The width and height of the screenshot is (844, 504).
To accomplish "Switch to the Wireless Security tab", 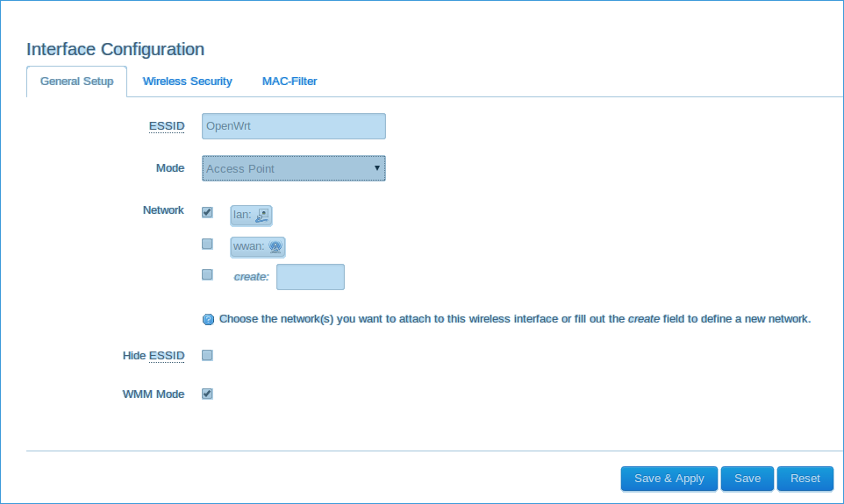I will click(187, 82).
